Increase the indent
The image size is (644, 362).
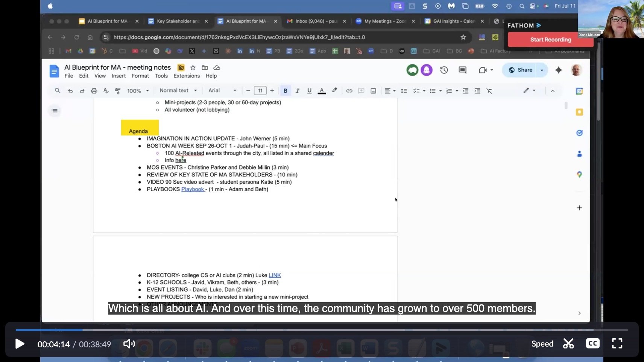[477, 91]
